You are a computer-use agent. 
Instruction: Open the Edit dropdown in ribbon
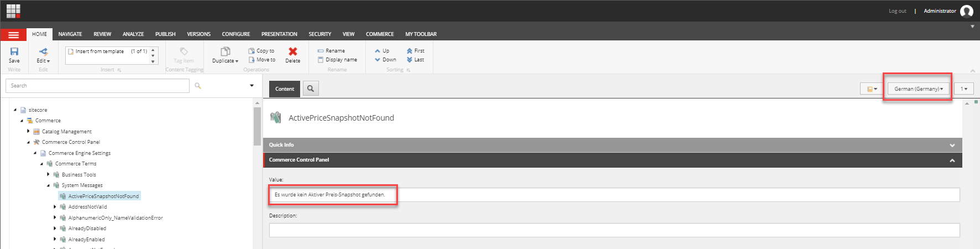(x=43, y=55)
